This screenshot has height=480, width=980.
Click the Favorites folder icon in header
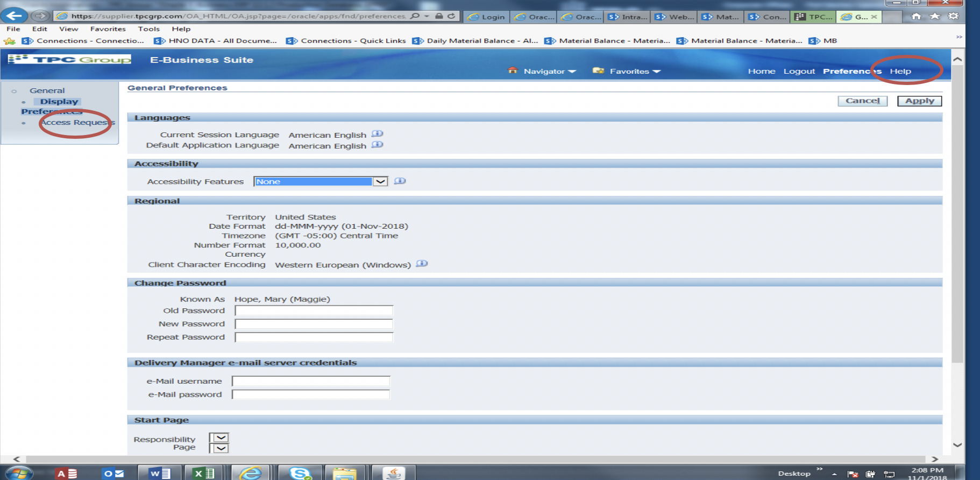(x=598, y=70)
